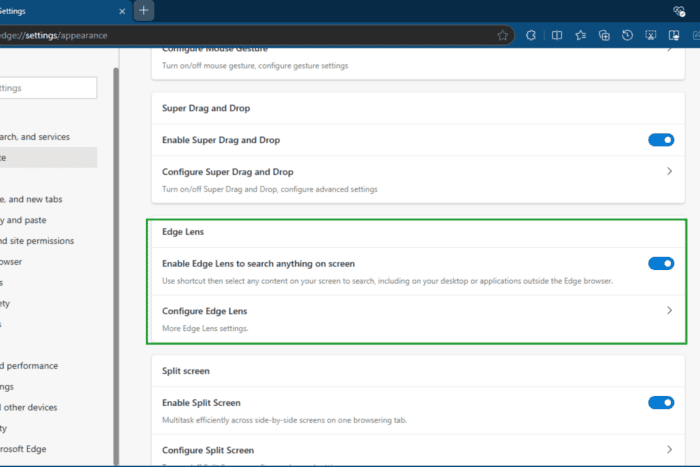The height and width of the screenshot is (467, 700).
Task: Expand Configure Edge Lens chevron
Action: pos(669,310)
